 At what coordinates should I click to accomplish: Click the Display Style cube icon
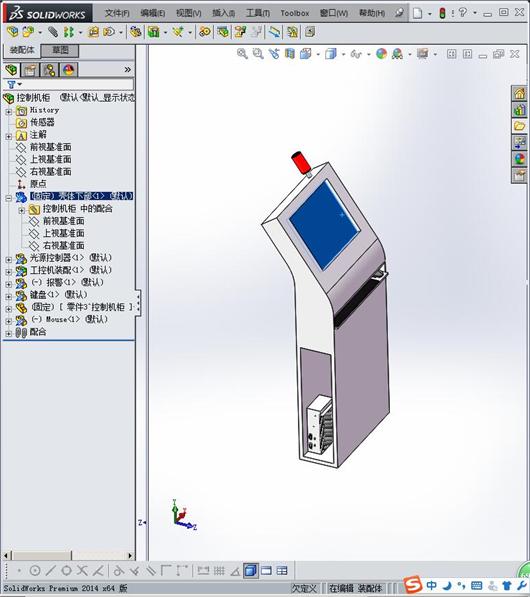[330, 54]
